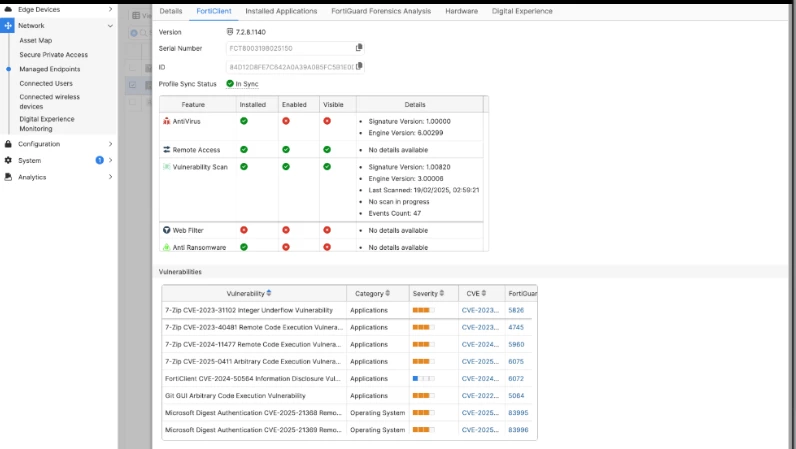The height and width of the screenshot is (449, 796).
Task: Open FortiGuard link 83995
Action: coord(518,412)
